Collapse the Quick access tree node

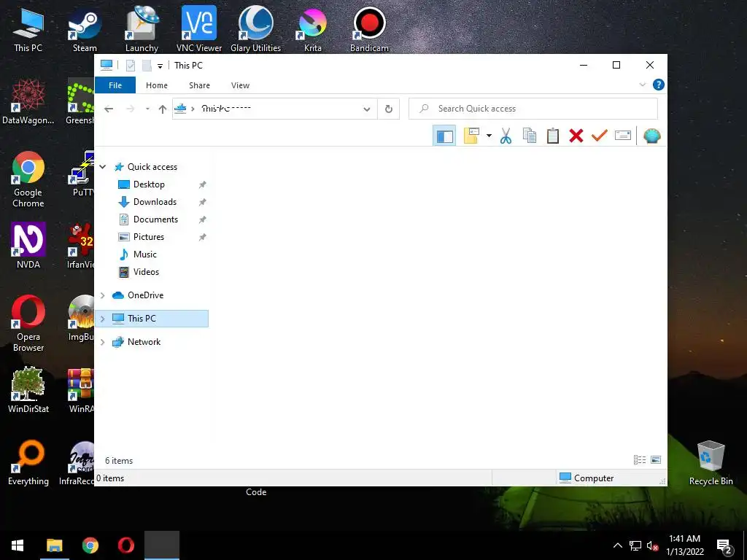coord(102,167)
